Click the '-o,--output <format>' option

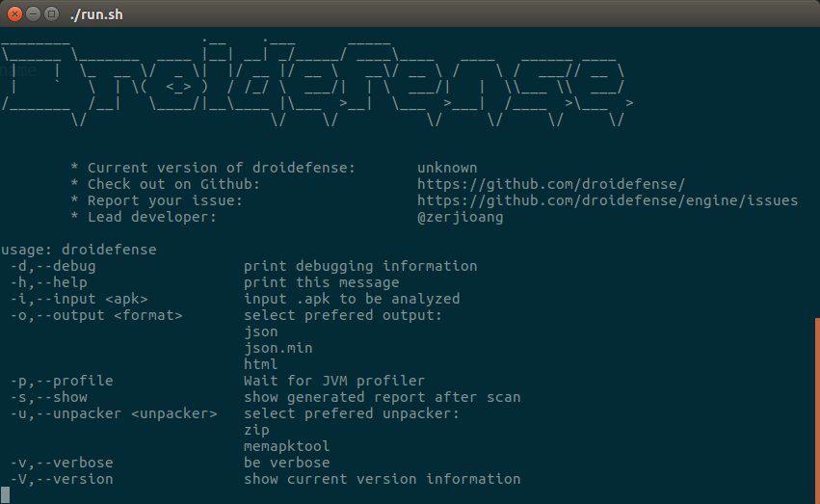click(x=96, y=315)
